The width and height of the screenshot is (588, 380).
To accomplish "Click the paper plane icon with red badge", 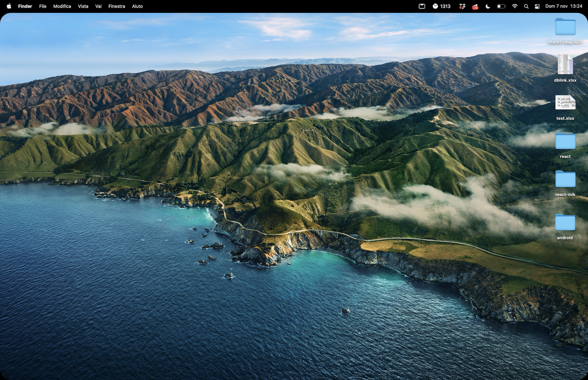I will tap(475, 6).
